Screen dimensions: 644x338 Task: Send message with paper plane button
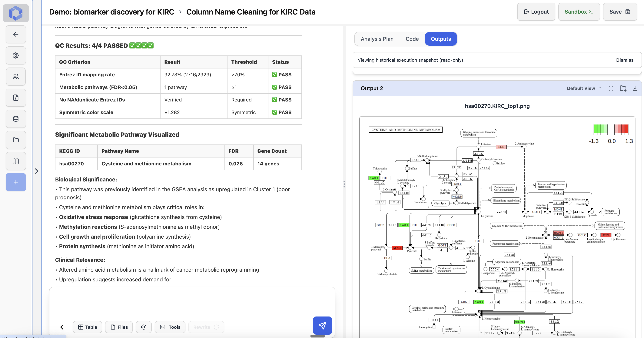point(322,325)
